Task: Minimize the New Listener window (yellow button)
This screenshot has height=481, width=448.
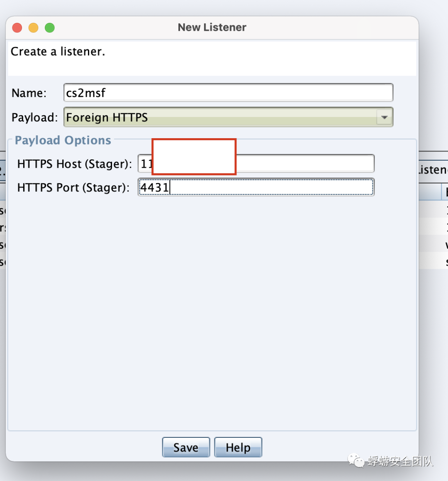Action: click(x=33, y=28)
